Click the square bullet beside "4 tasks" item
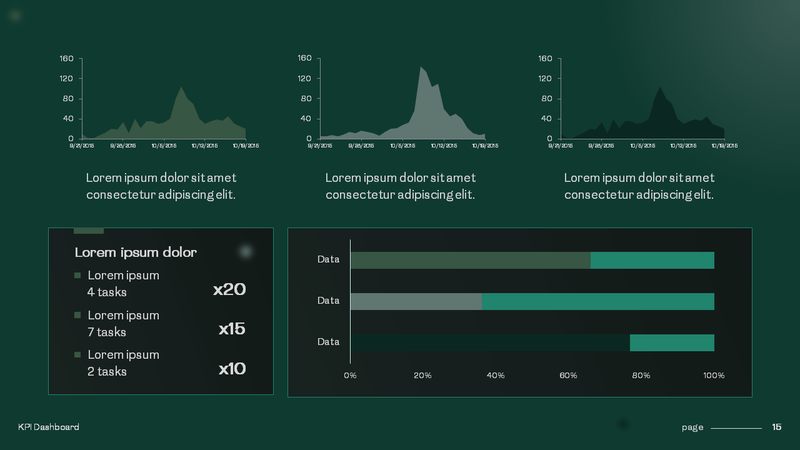 78,276
